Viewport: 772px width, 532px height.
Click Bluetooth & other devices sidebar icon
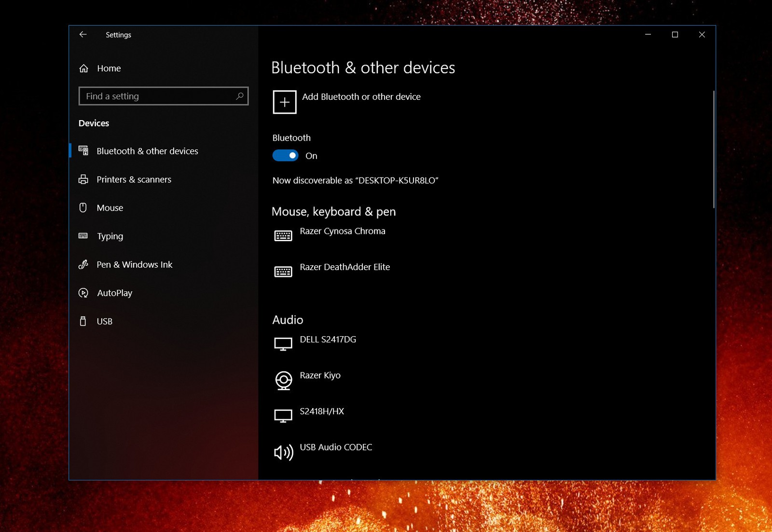pos(83,151)
